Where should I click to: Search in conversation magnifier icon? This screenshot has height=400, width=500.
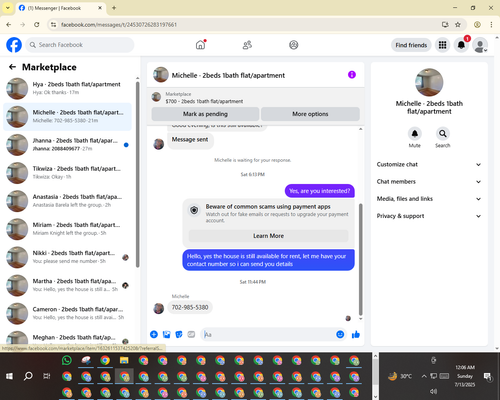[x=443, y=134]
